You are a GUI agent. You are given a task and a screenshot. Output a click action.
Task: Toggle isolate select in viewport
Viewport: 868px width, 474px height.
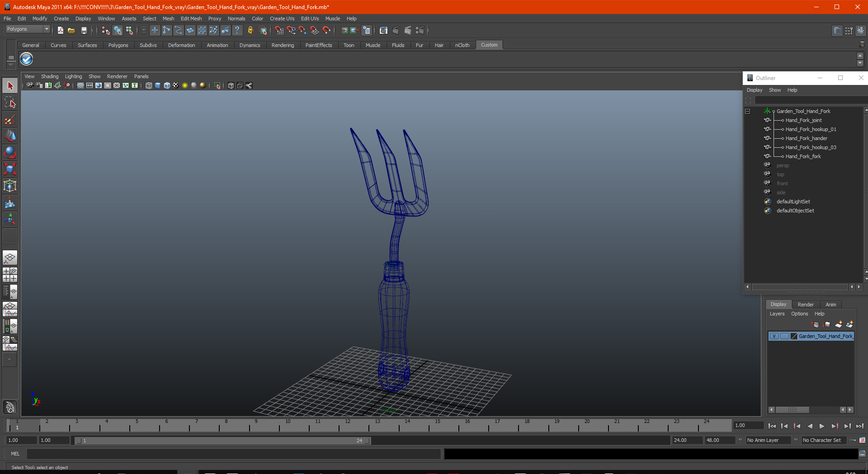click(x=217, y=85)
